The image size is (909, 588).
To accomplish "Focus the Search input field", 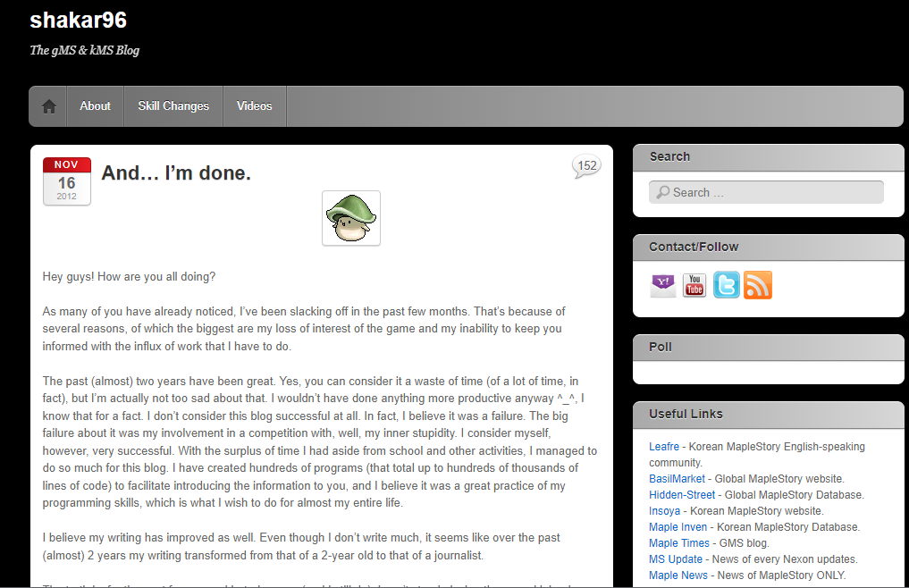I will pos(766,192).
